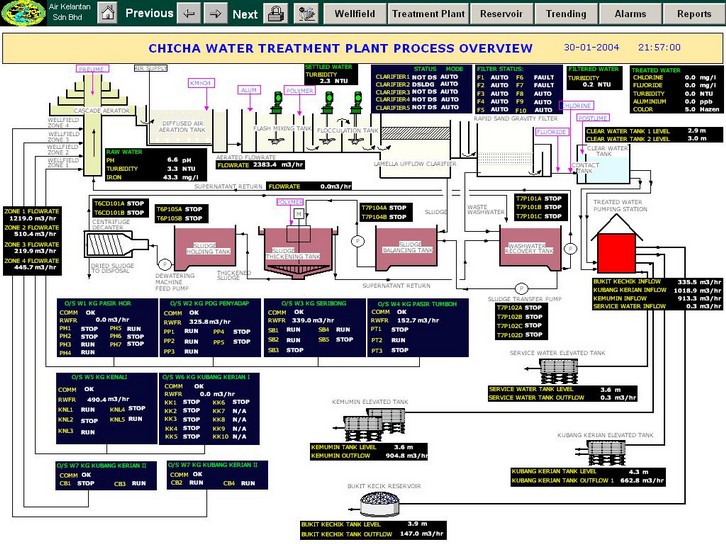
Task: Click the Sludge Transfer Pump symbol
Action: tap(521, 288)
